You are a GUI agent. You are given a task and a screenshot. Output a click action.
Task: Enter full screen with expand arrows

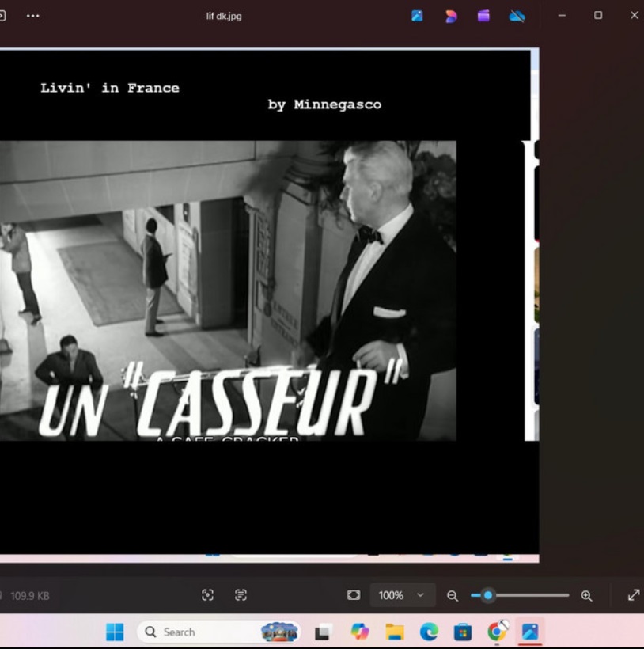click(x=634, y=595)
